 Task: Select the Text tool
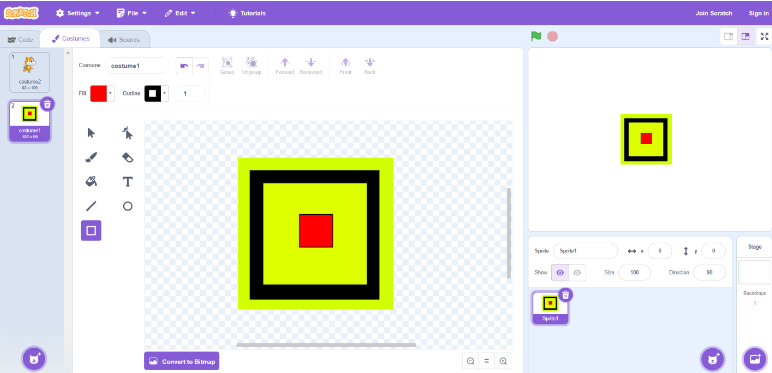point(128,182)
